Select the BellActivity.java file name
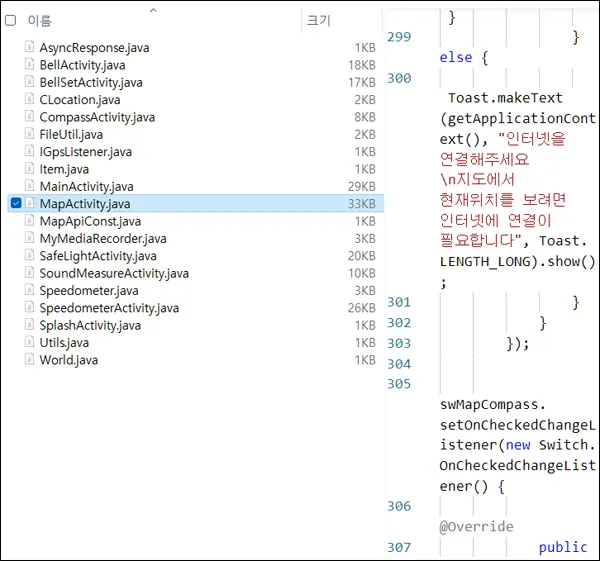 click(x=82, y=65)
